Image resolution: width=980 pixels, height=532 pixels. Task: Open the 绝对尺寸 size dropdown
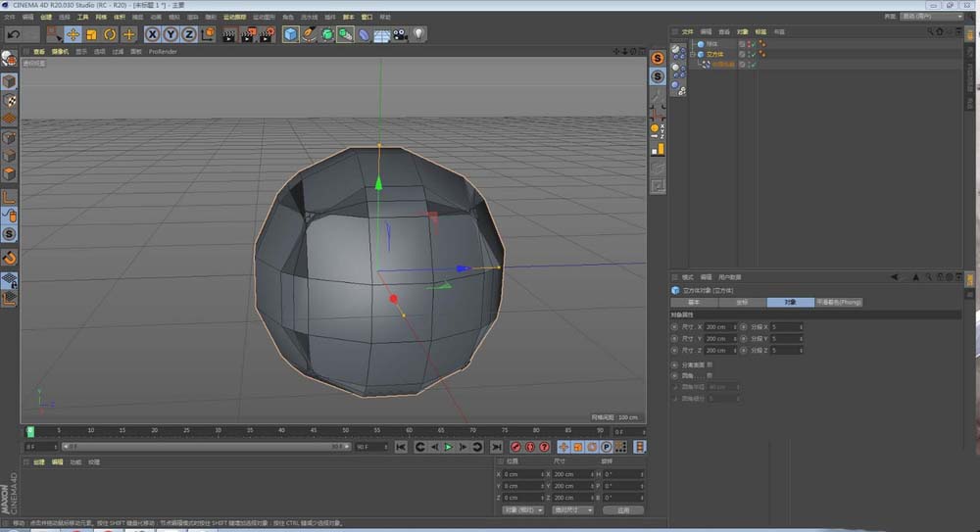[570, 509]
